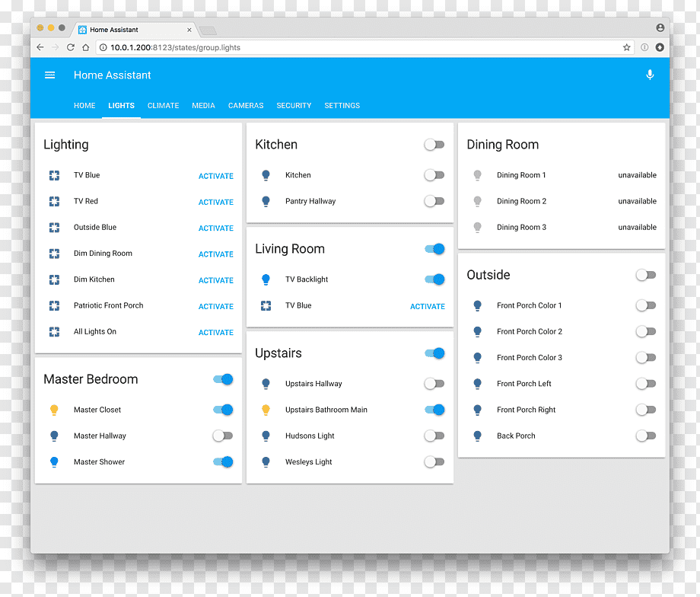Image resolution: width=700 pixels, height=597 pixels.
Task: Click the Dining Room 1 bulb icon
Action: pyautogui.click(x=477, y=175)
